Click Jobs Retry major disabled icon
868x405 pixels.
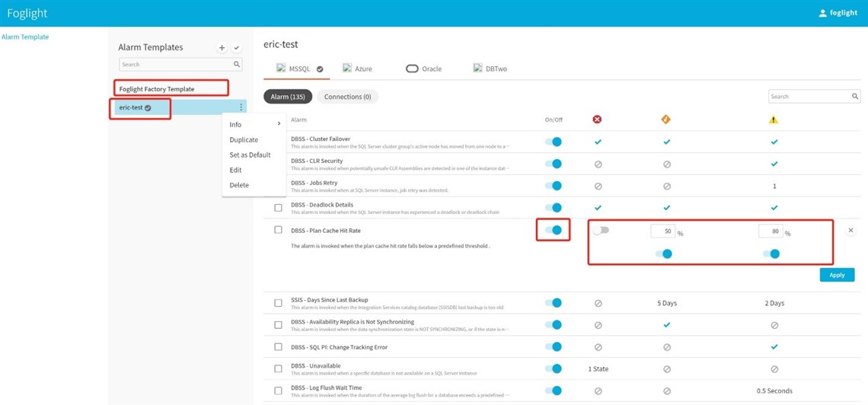point(666,187)
